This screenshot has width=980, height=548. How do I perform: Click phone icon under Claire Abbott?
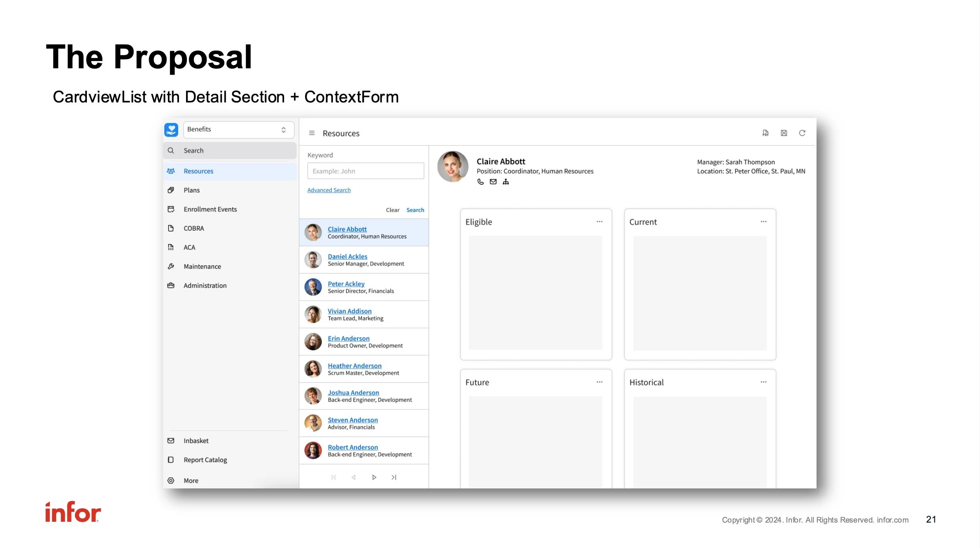pyautogui.click(x=480, y=182)
